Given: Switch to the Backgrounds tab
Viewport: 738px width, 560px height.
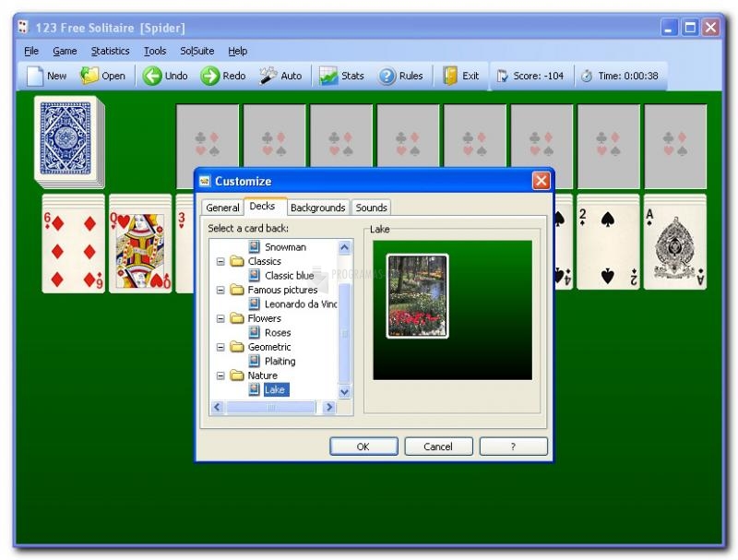Looking at the screenshot, I should [x=317, y=208].
